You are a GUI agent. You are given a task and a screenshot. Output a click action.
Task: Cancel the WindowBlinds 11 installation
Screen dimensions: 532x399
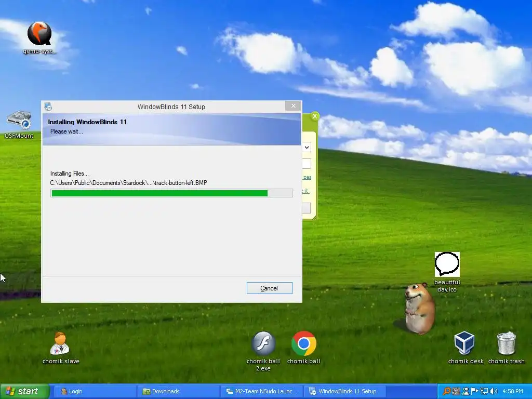pos(270,288)
